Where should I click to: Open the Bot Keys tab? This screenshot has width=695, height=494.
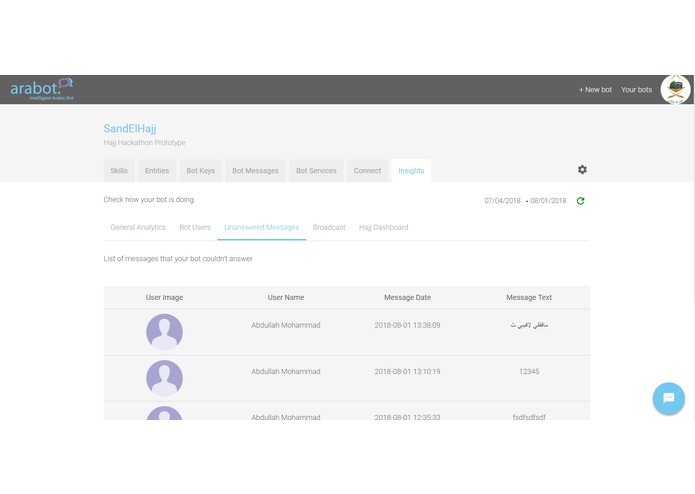200,171
